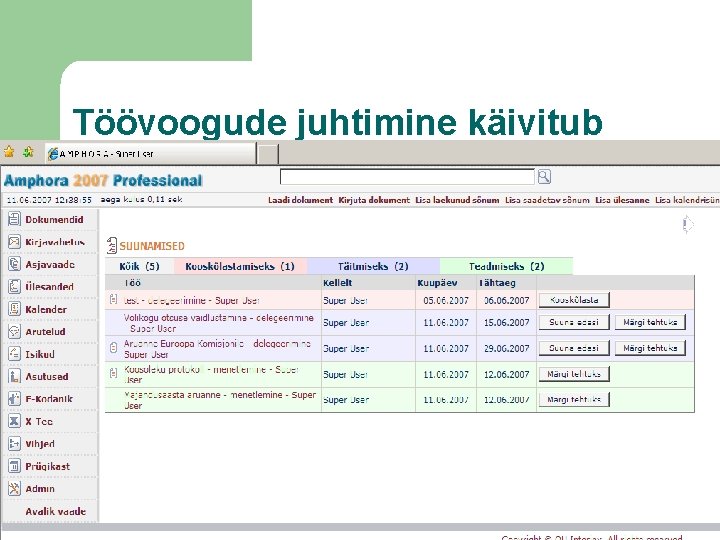The width and height of the screenshot is (720, 540).
Task: Click the add to favorites icon
Action: [28, 152]
